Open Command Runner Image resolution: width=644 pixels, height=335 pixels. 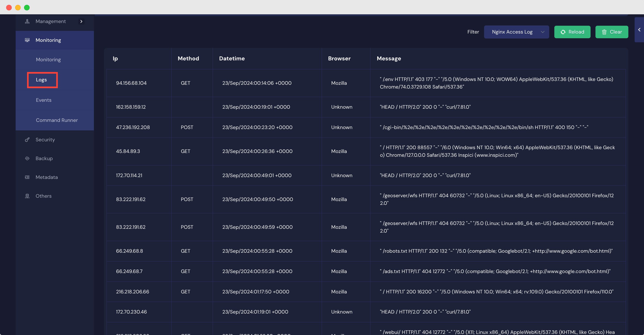(x=57, y=120)
